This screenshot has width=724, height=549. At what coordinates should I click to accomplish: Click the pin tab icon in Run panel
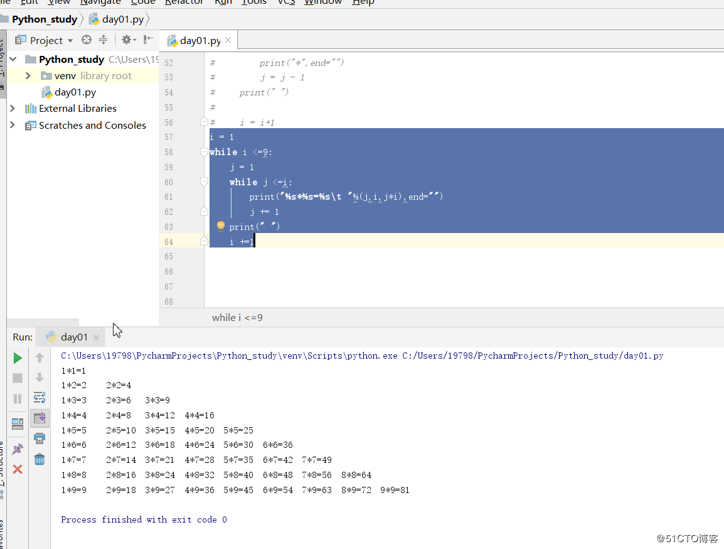coord(18,448)
